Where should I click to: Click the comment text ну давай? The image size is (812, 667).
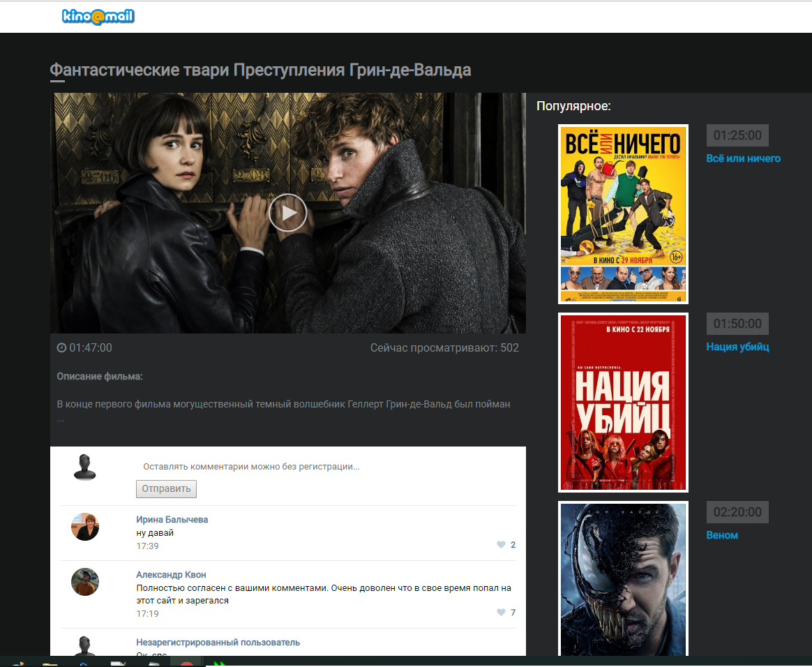pos(155,533)
